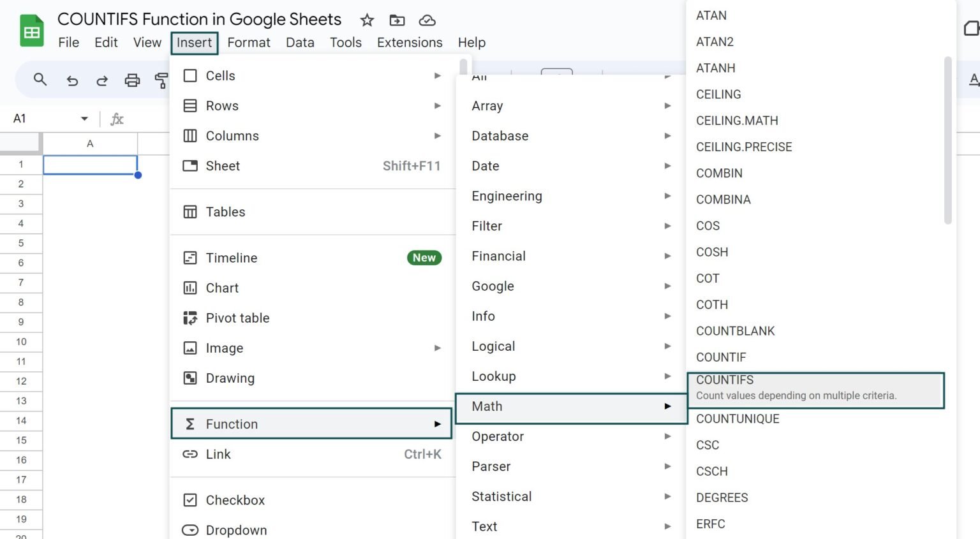
Task: Click the Pivot table icon
Action: tap(190, 318)
